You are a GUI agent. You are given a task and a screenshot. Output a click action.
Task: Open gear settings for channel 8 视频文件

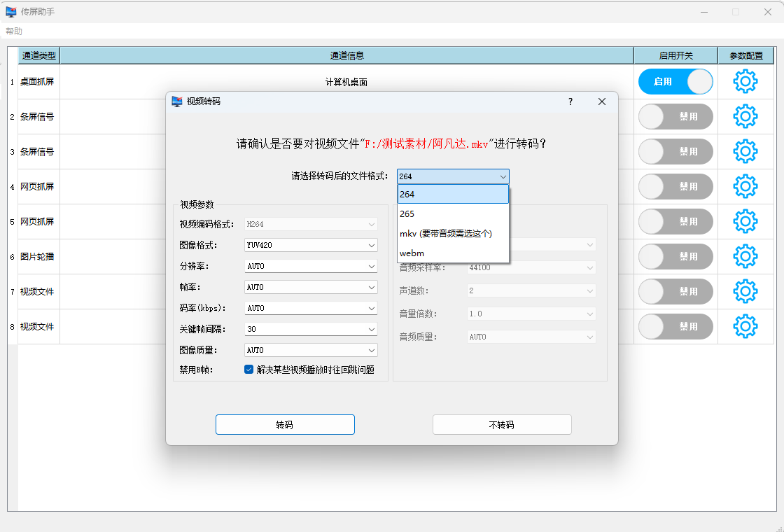click(745, 326)
